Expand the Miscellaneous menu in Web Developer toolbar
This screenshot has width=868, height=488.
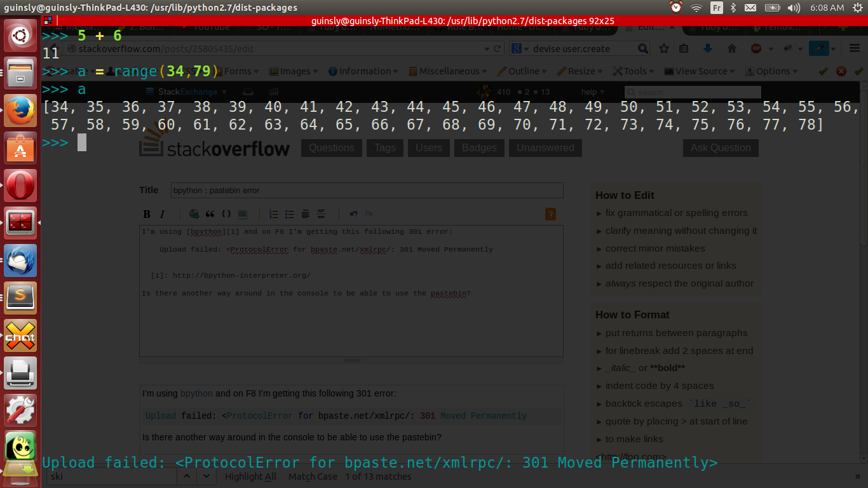click(448, 71)
